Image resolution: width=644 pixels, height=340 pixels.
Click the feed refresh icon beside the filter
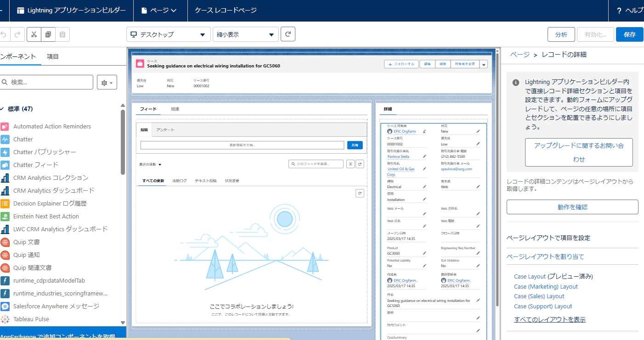[360, 164]
